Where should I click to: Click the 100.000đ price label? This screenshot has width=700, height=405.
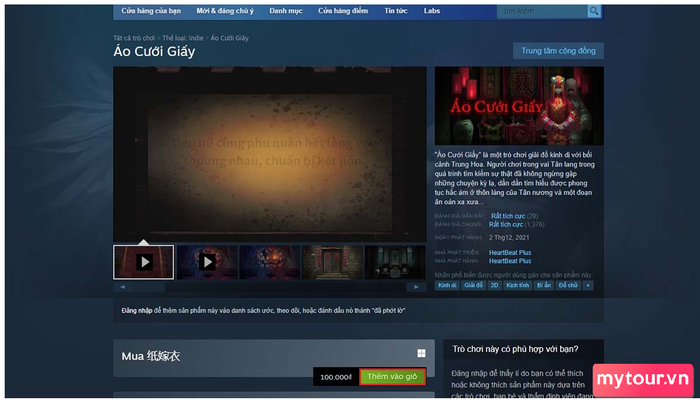336,377
